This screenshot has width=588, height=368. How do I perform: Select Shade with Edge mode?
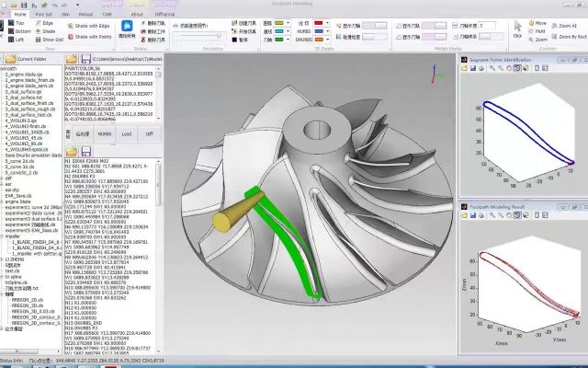pos(88,26)
